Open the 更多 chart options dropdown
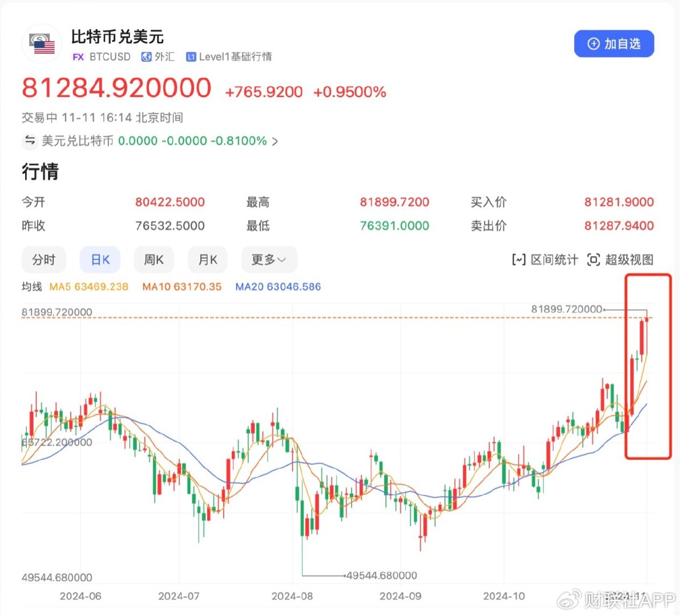Viewport: 682px width, 616px height. pos(269,260)
